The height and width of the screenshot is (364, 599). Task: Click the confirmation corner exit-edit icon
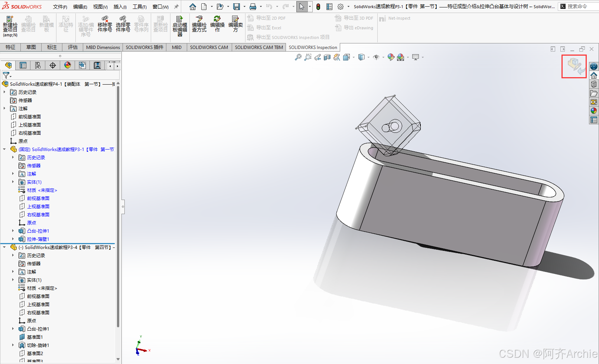coord(574,66)
